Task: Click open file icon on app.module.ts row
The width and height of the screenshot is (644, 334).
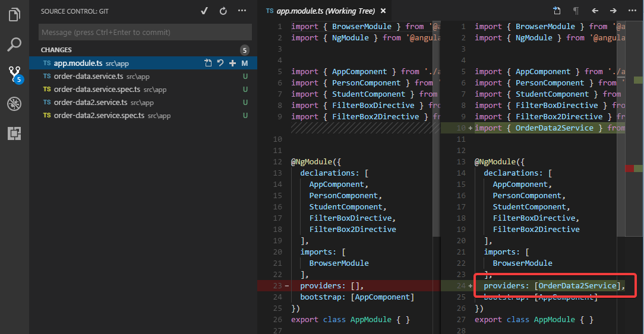Action: 209,63
